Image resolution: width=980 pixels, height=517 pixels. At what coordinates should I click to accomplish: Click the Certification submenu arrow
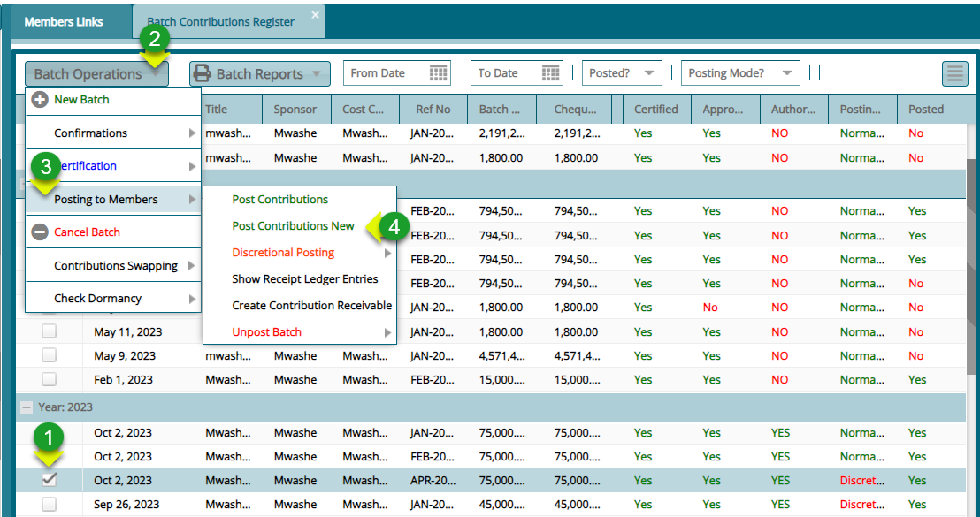[x=194, y=165]
